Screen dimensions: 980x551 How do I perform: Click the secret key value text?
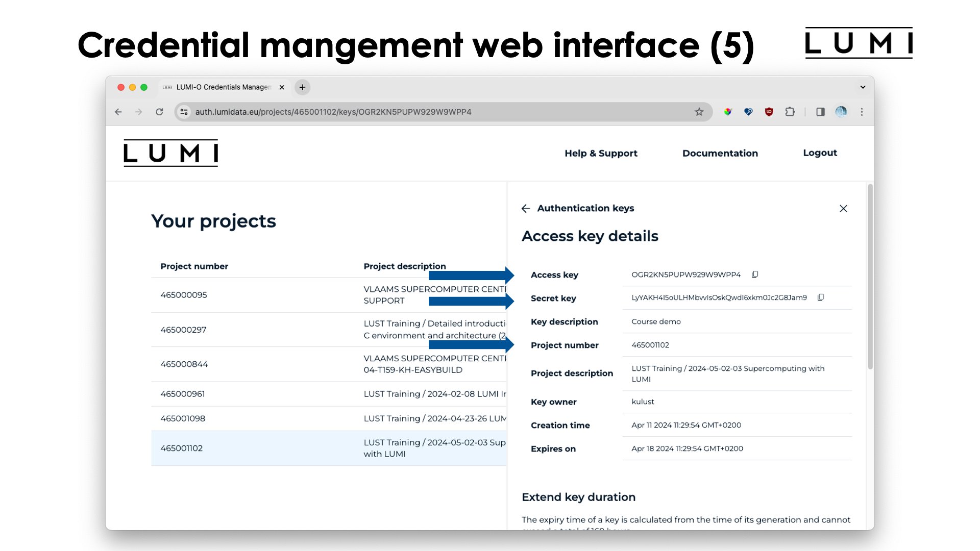point(719,297)
